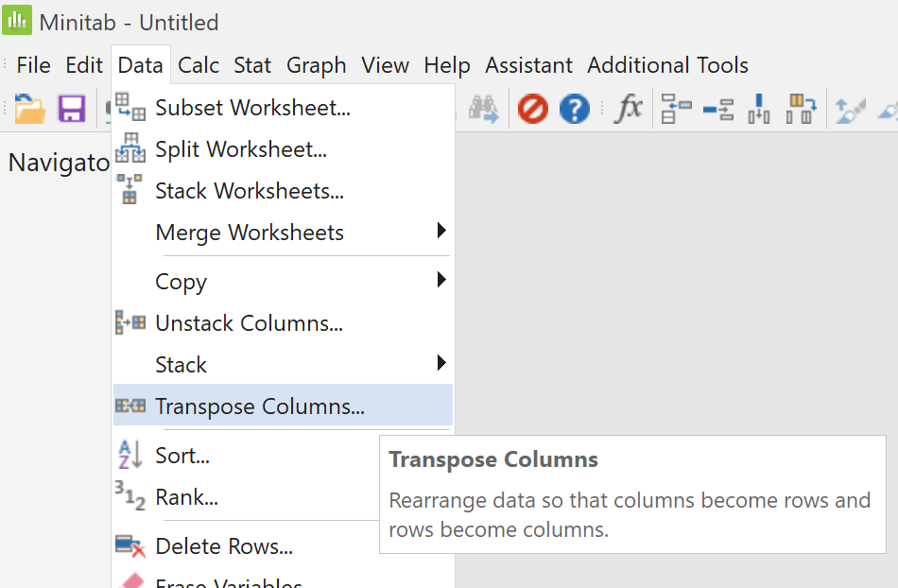The image size is (898, 588).
Task: Click the Split Worksheet menu icon
Action: pos(130,148)
